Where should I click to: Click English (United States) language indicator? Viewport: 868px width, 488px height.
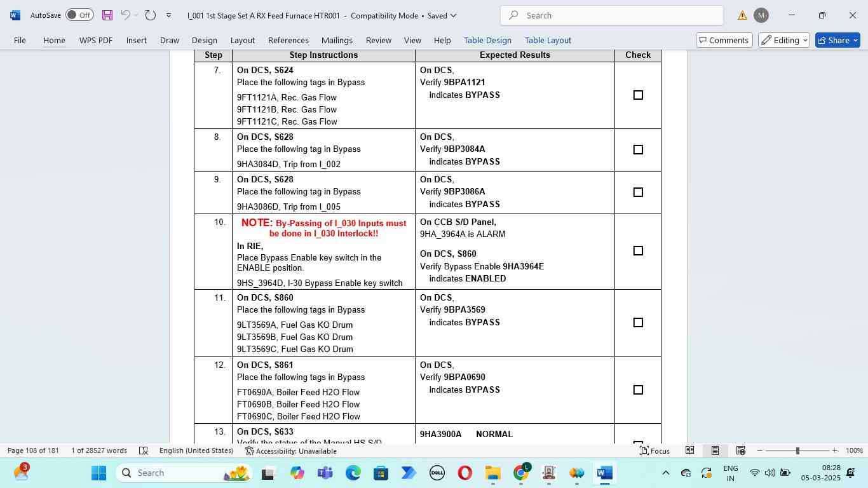tap(196, 451)
